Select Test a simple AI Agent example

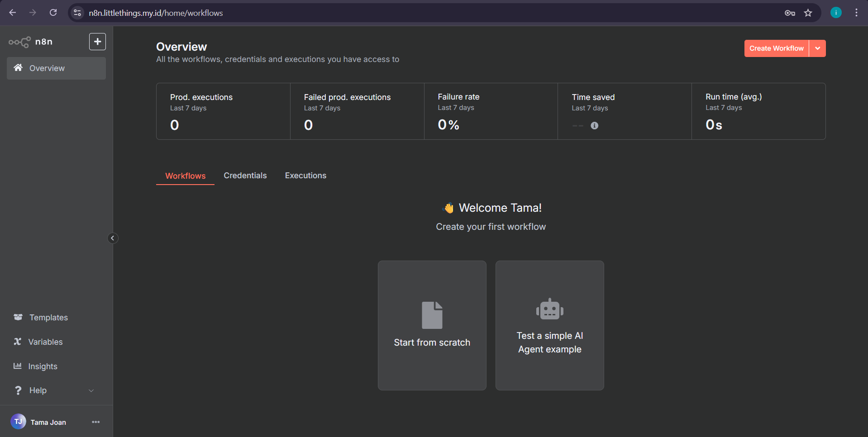tap(549, 325)
